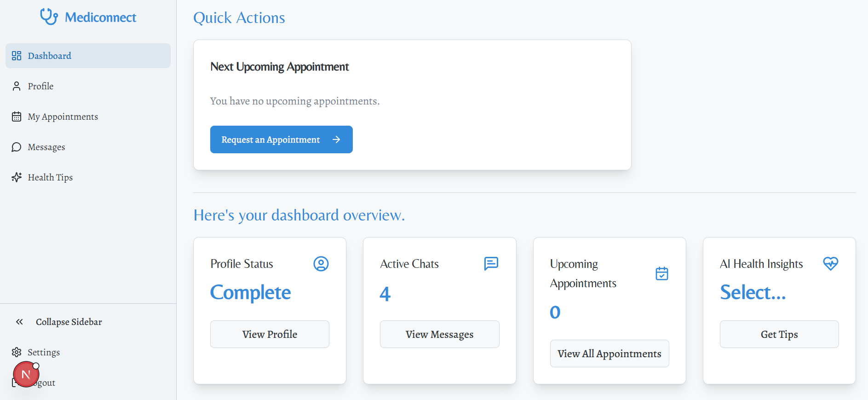Click the Profile Status user circle icon
This screenshot has height=400, width=868.
pyautogui.click(x=321, y=264)
